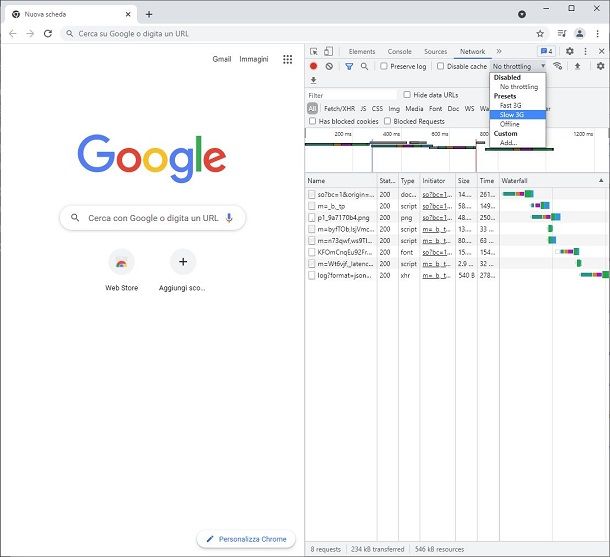Open DevTools customize three-dot menu
The width and height of the screenshot is (610, 557).
click(585, 51)
